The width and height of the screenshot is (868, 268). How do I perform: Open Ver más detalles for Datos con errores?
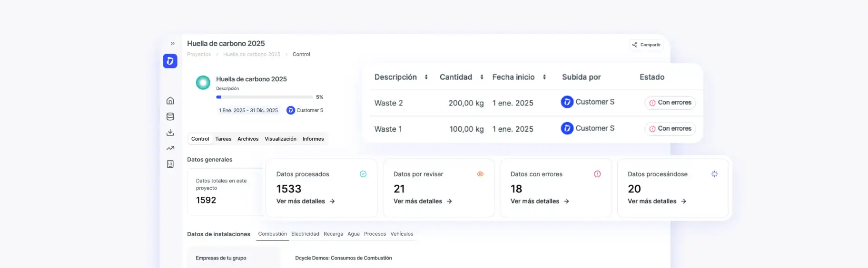(540, 201)
